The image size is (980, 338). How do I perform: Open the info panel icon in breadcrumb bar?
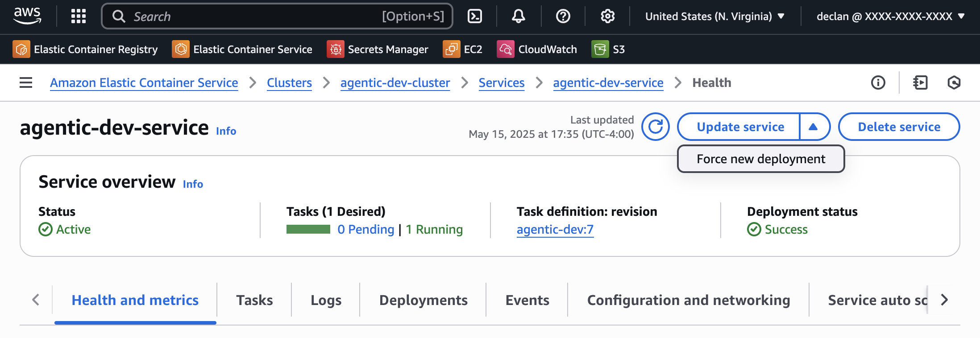coord(878,82)
